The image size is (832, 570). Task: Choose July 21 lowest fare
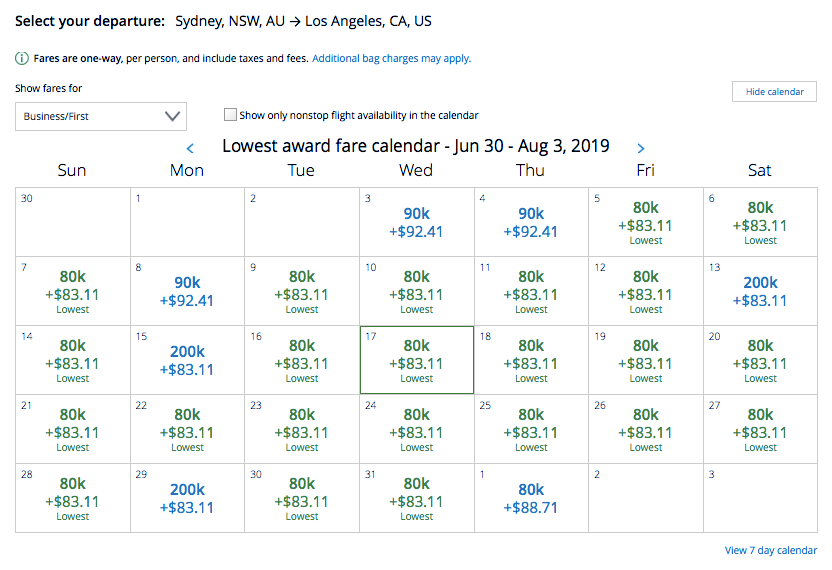72,427
